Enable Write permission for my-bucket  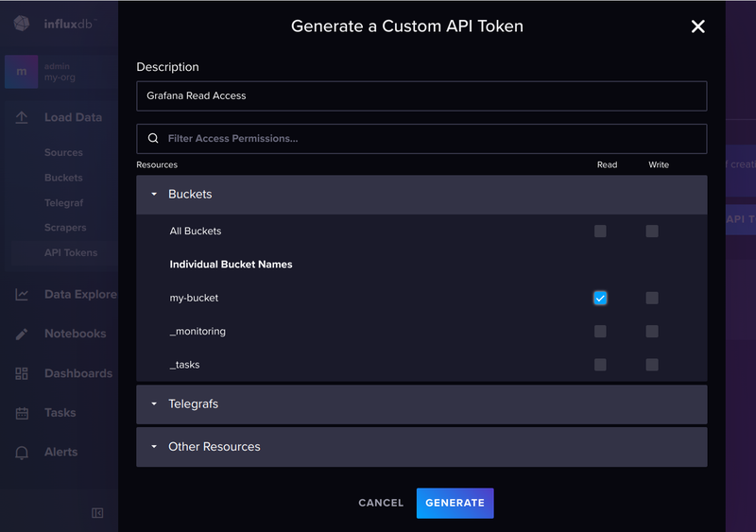pos(652,298)
